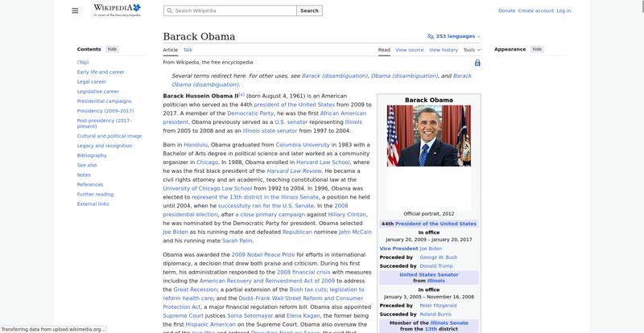644x333 pixels.
Task: Hide the Contents sidebar
Action: [x=112, y=49]
